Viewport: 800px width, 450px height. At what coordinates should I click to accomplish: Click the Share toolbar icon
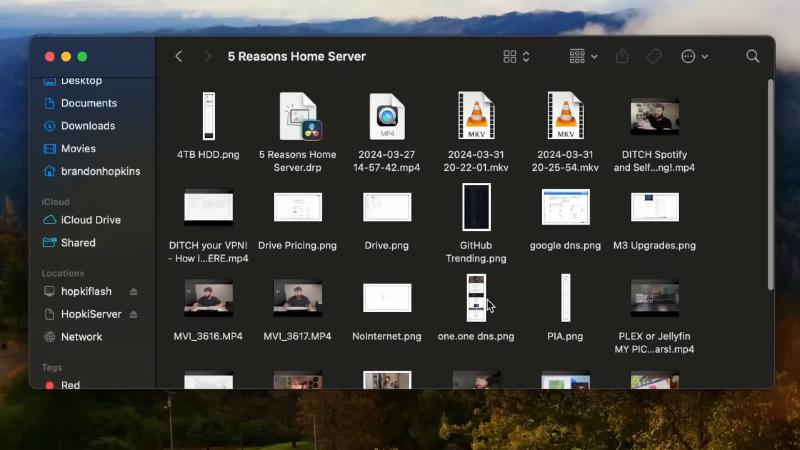tap(622, 56)
